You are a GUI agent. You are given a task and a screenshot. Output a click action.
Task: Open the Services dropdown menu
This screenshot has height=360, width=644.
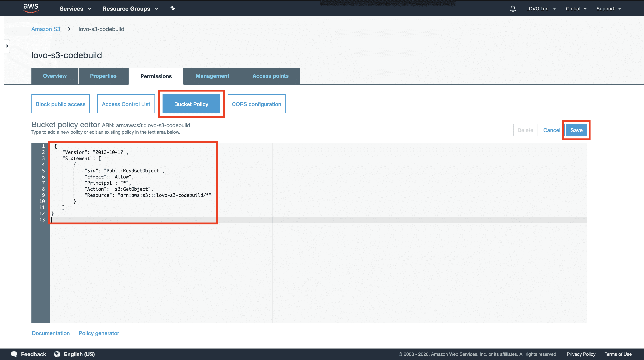pyautogui.click(x=75, y=9)
